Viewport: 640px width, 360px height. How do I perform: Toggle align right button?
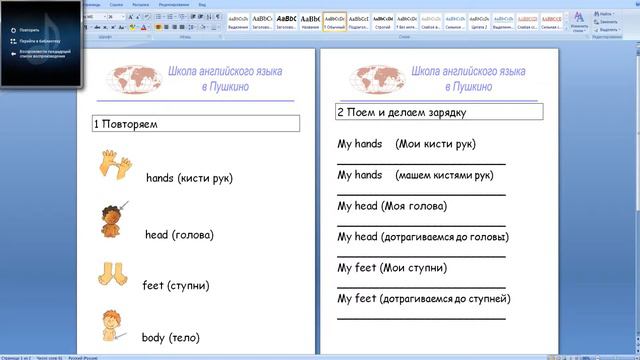click(x=174, y=27)
